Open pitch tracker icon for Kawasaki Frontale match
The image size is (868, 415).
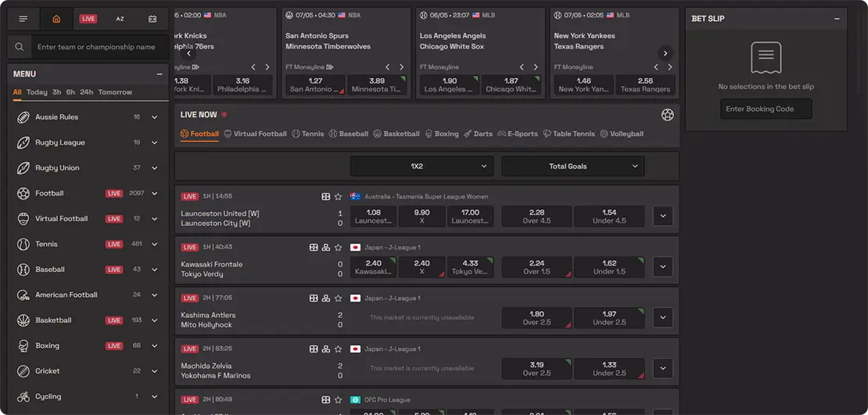point(314,247)
